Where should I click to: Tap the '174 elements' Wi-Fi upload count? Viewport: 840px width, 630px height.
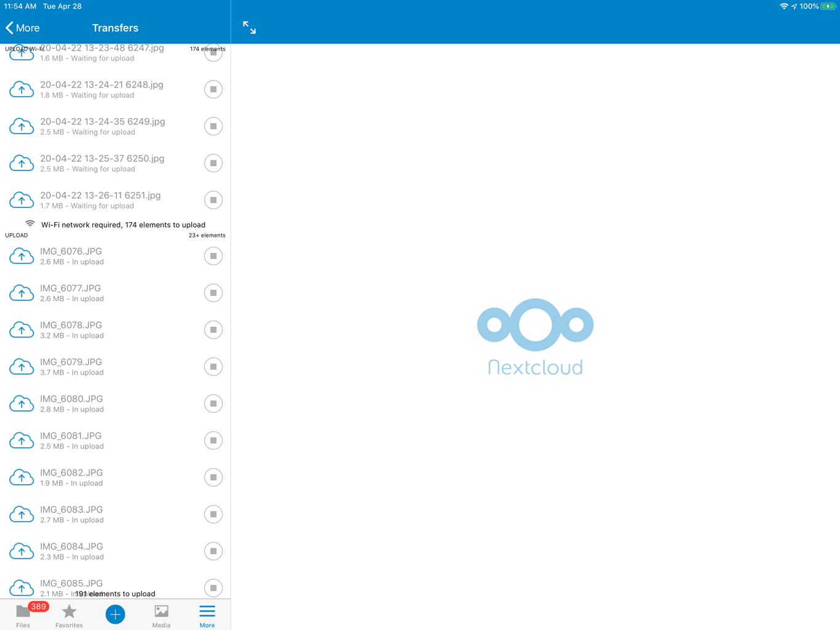tap(207, 49)
